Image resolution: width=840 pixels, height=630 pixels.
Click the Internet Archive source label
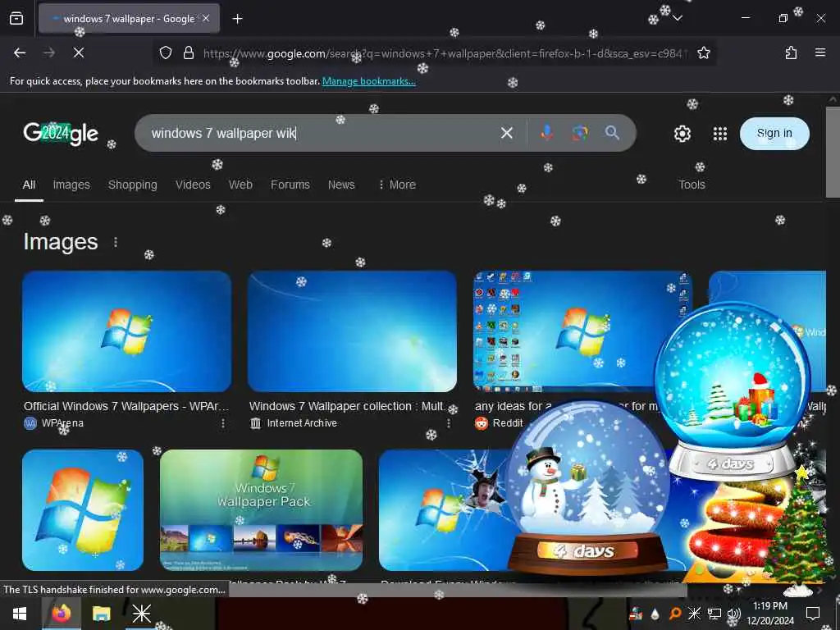pos(302,423)
